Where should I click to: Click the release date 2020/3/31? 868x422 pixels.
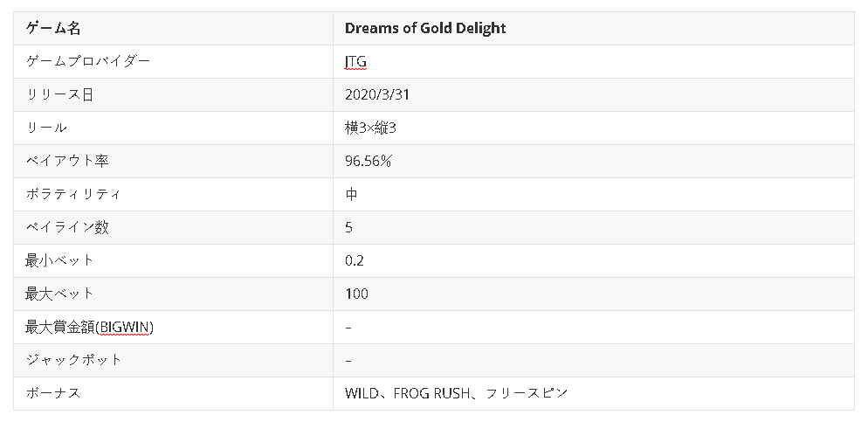point(377,94)
